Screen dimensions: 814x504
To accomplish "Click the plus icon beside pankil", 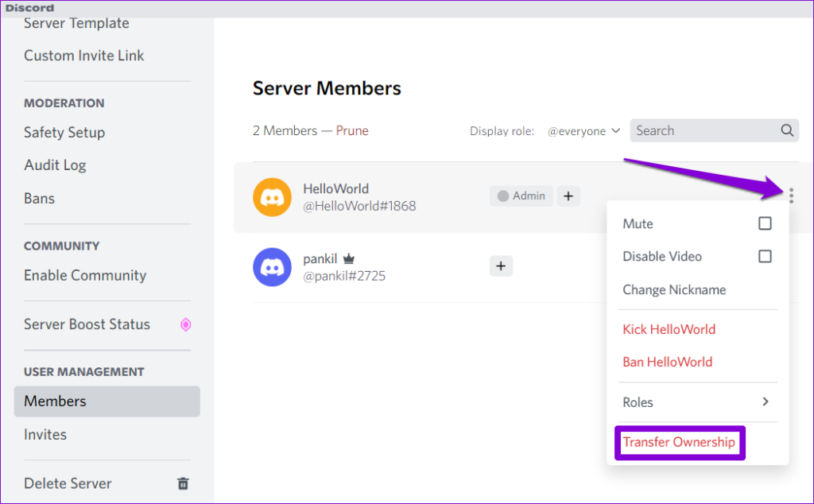I will (501, 266).
